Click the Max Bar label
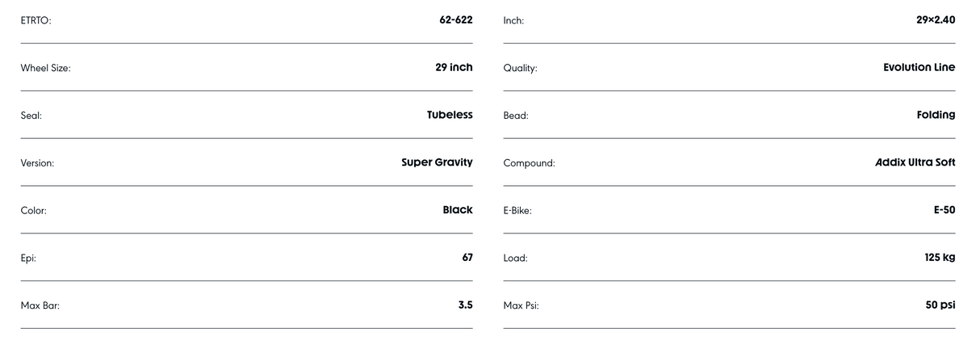 click(x=40, y=306)
